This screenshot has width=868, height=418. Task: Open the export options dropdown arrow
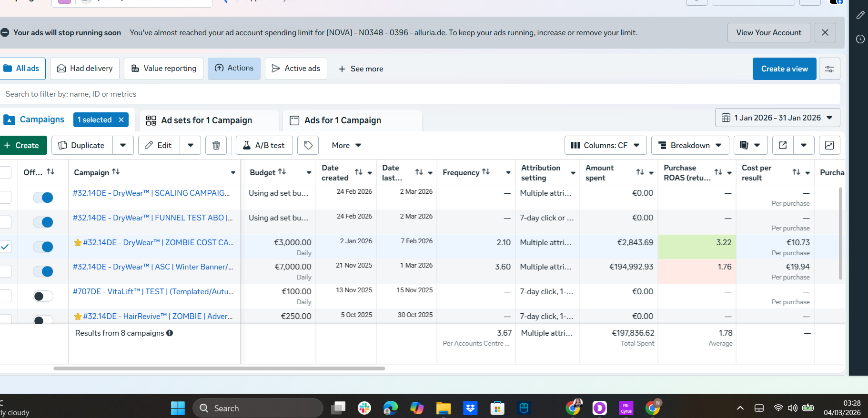[804, 145]
